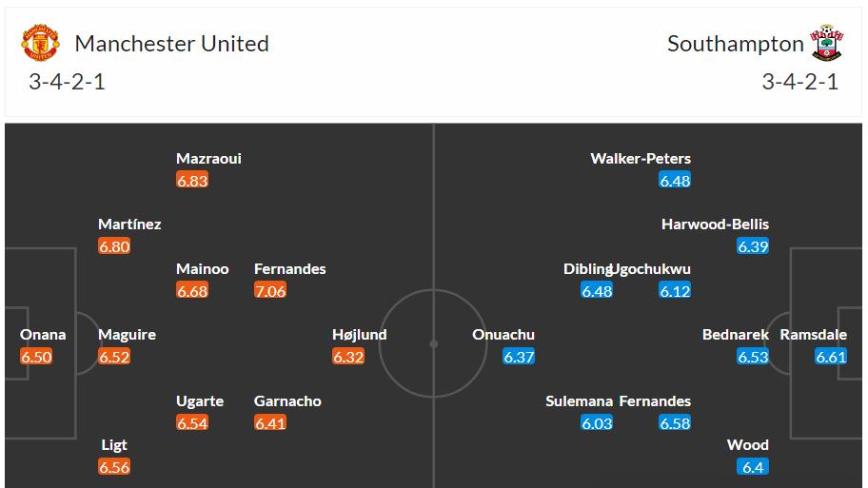Click Ugarte's 6.54 rating badge
This screenshot has width=868, height=488.
(x=192, y=422)
